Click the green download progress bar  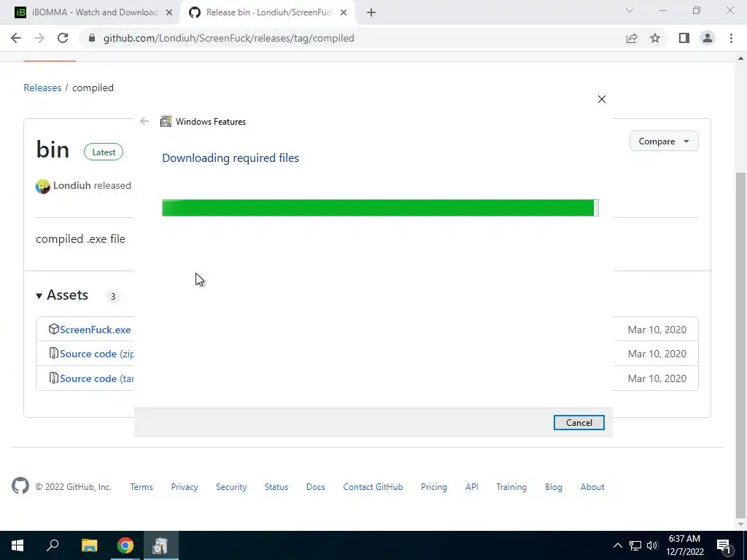click(380, 208)
